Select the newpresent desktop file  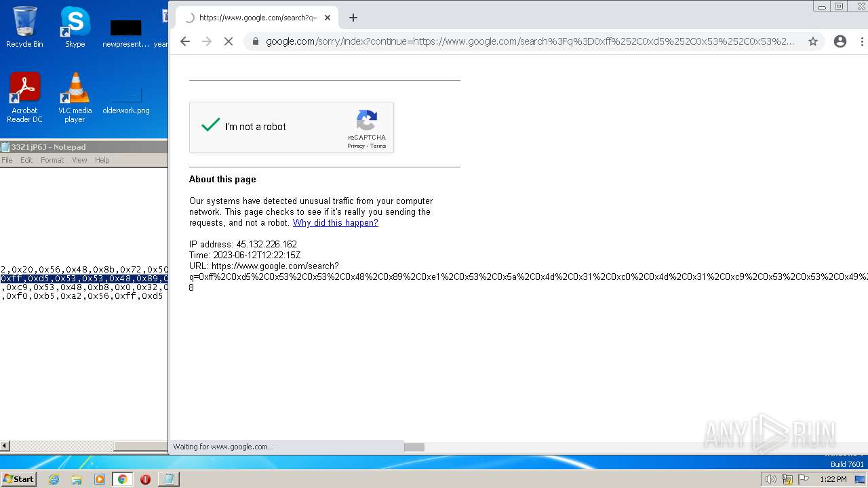125,33
